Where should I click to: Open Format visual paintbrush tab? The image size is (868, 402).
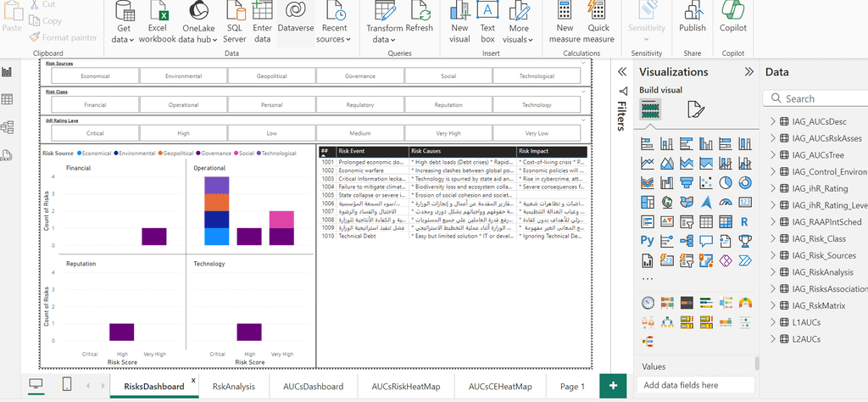[695, 109]
